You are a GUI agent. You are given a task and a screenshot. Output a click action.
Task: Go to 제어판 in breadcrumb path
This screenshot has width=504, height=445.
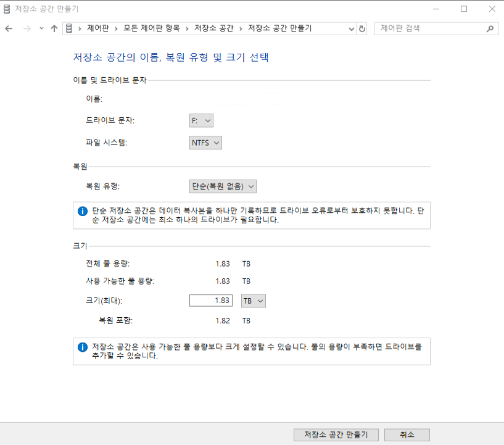[x=97, y=28]
